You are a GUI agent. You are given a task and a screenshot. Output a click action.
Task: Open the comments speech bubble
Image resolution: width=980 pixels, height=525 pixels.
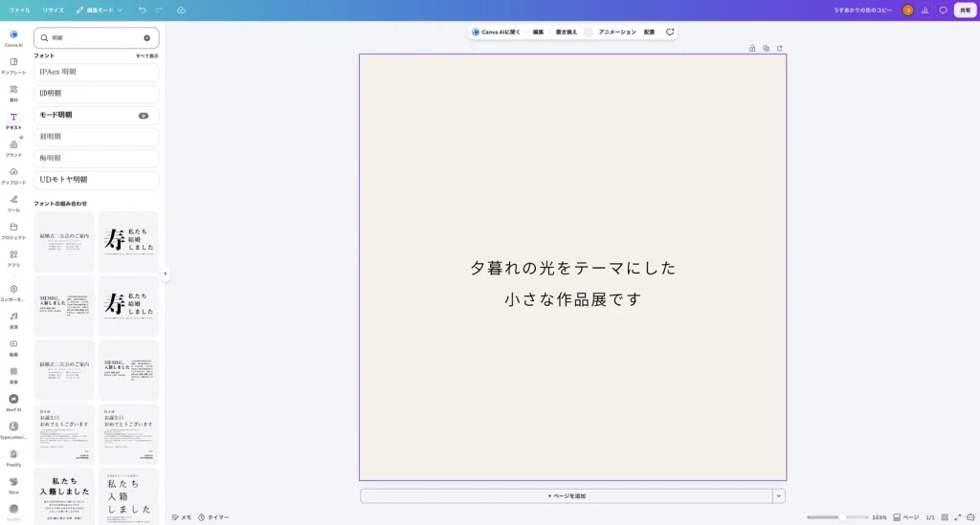click(943, 10)
